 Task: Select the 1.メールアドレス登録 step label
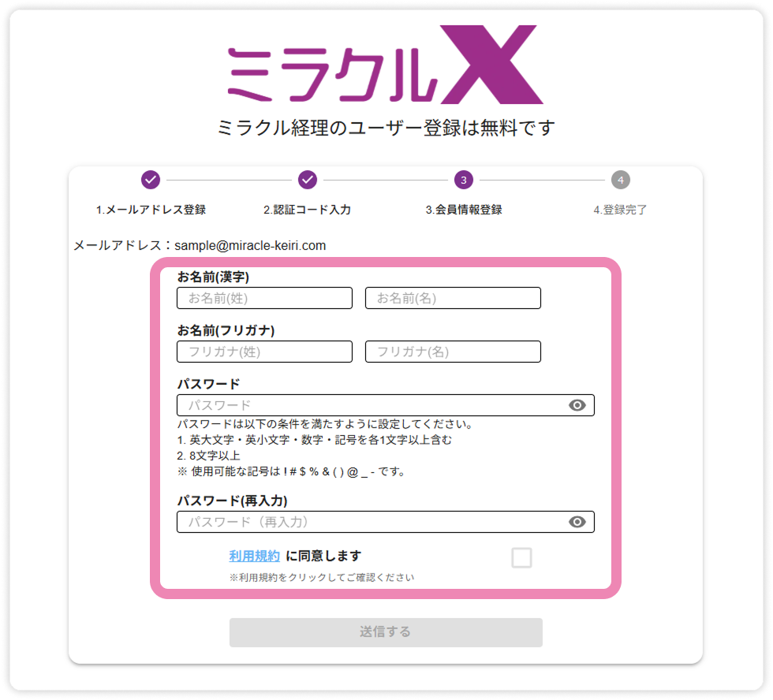pos(151,210)
